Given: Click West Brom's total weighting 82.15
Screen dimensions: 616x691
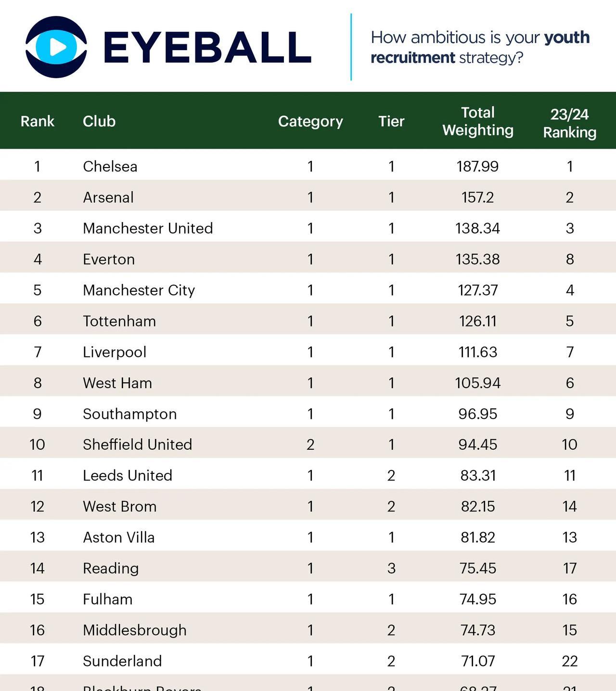Looking at the screenshot, I should click(478, 506).
